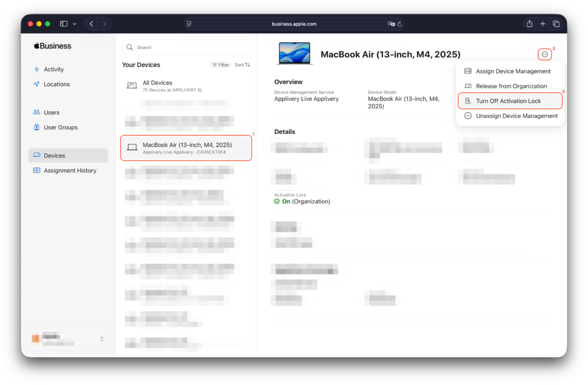Choose Release from Organization menu item
This screenshot has width=588, height=385.
(511, 86)
